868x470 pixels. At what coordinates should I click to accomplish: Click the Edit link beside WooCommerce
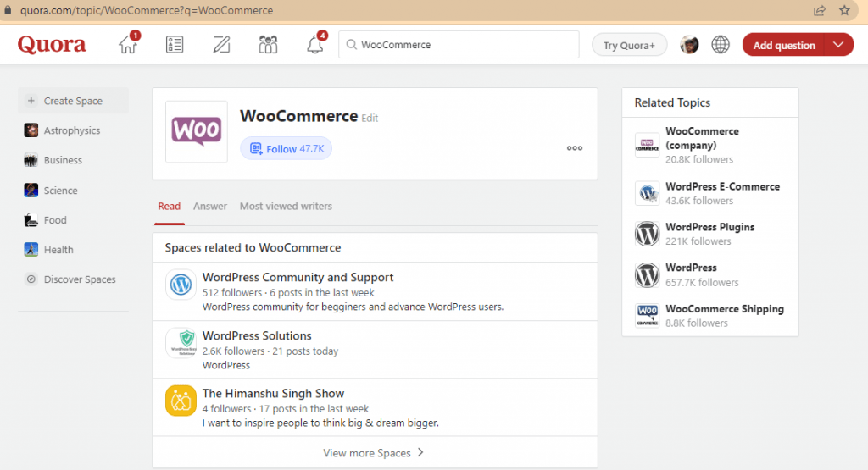click(370, 118)
